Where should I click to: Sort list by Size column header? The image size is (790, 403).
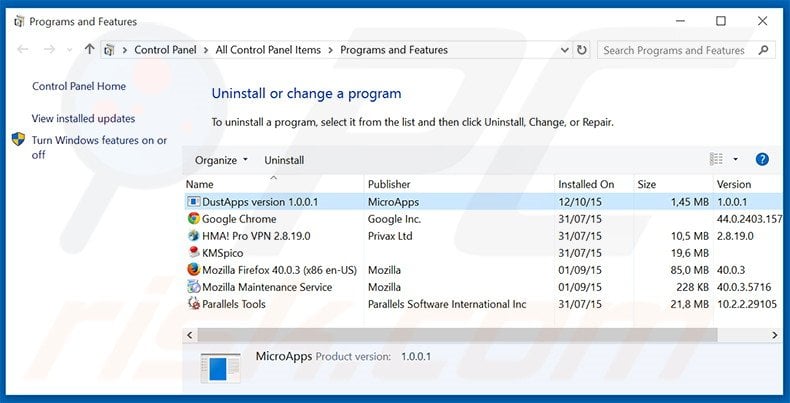coord(673,184)
